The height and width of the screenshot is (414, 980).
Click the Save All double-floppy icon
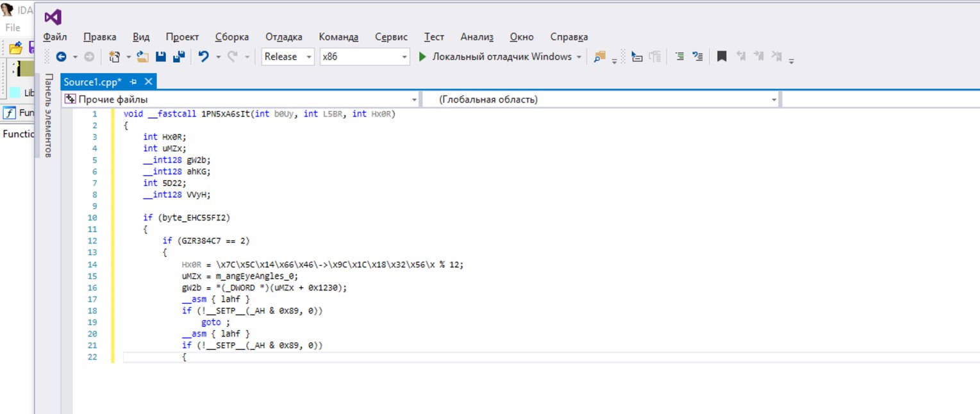click(x=179, y=57)
